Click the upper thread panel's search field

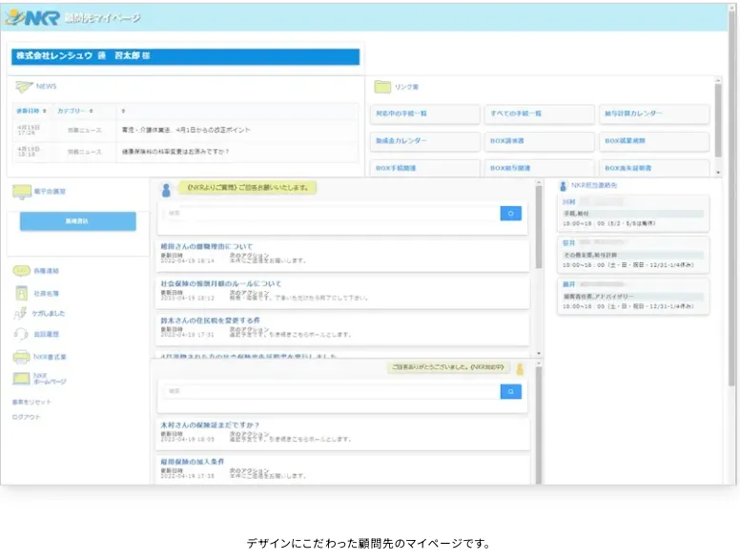[332, 214]
